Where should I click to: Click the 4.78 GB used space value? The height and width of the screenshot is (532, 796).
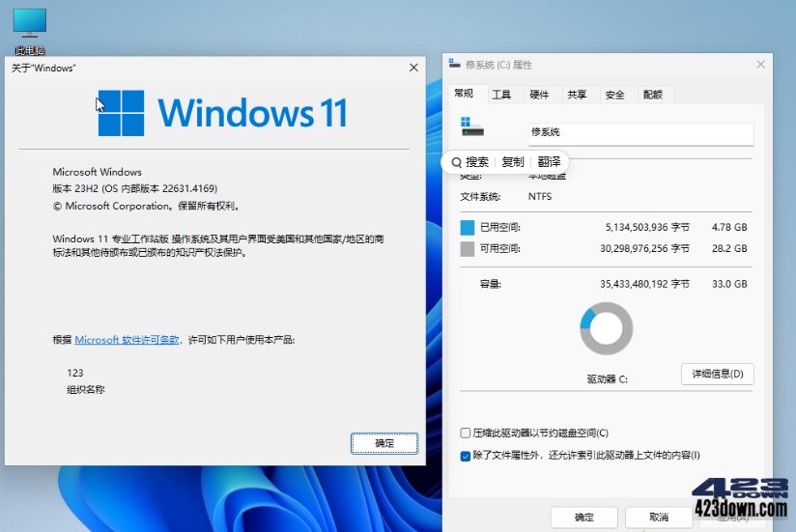tap(729, 227)
